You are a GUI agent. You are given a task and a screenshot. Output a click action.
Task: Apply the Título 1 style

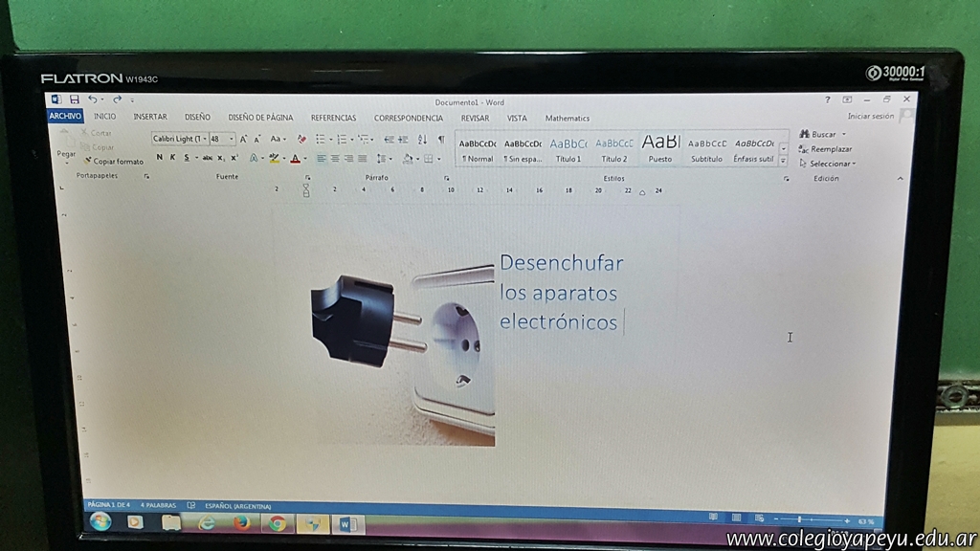click(568, 149)
